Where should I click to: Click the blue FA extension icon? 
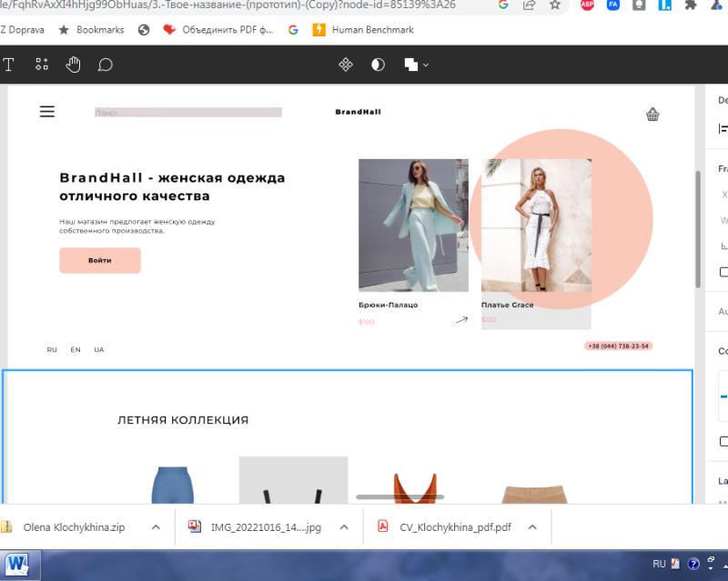613,5
